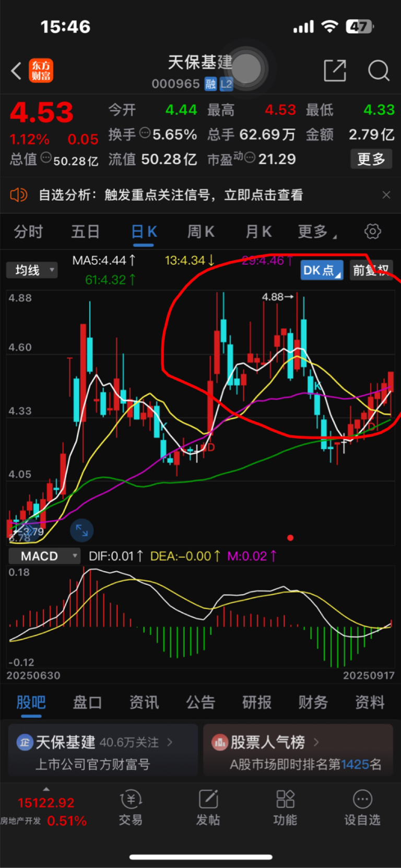The width and height of the screenshot is (401, 868).
Task: Switch to 五日 chart tab
Action: pos(86,232)
